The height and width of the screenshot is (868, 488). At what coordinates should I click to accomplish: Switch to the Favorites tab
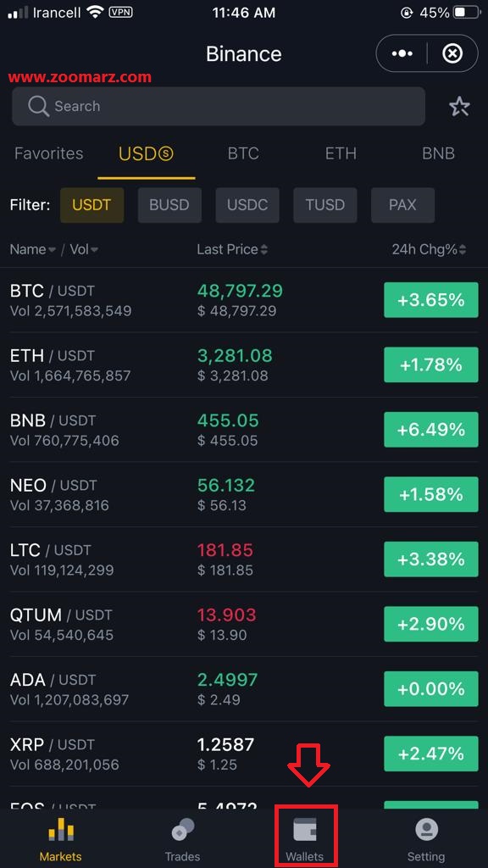tap(48, 153)
